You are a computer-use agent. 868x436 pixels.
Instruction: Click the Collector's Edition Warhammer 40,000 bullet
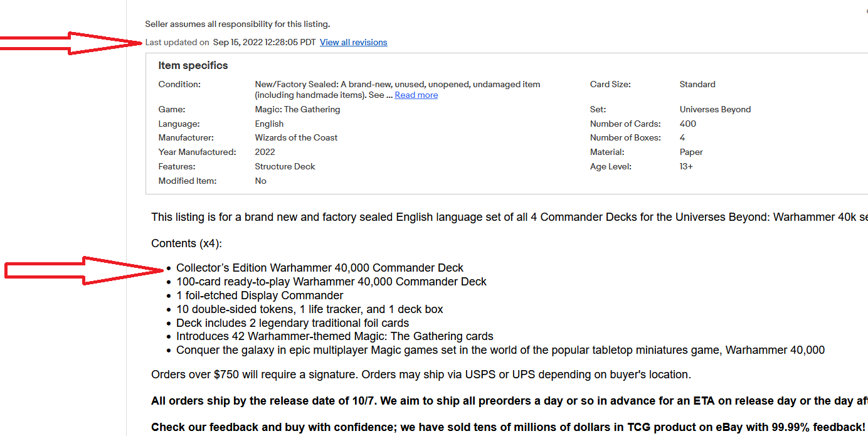(x=320, y=268)
